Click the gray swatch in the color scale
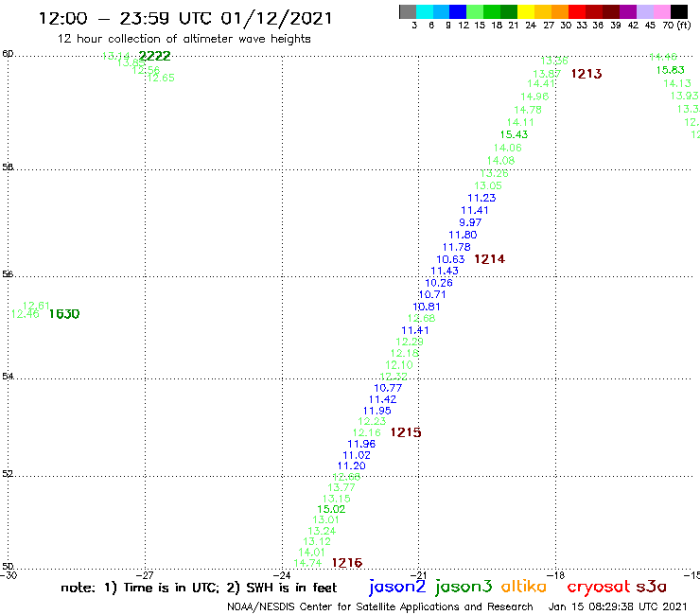Image resolution: width=700 pixels, height=615 pixels. (x=408, y=11)
